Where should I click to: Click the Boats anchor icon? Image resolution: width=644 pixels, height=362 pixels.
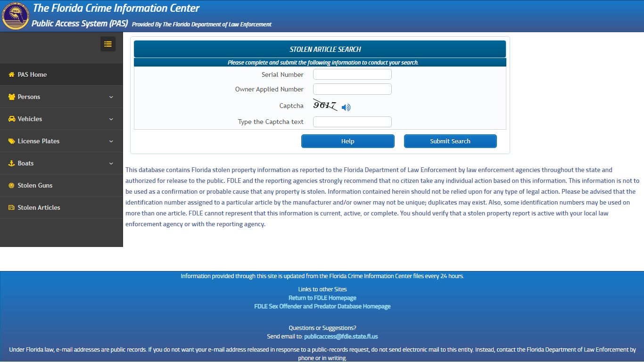(12, 163)
